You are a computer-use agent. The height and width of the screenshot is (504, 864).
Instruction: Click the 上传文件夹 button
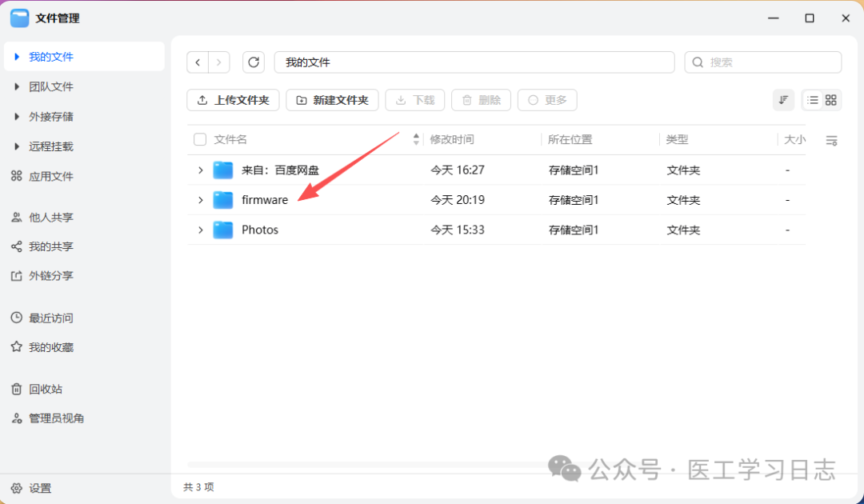(233, 100)
